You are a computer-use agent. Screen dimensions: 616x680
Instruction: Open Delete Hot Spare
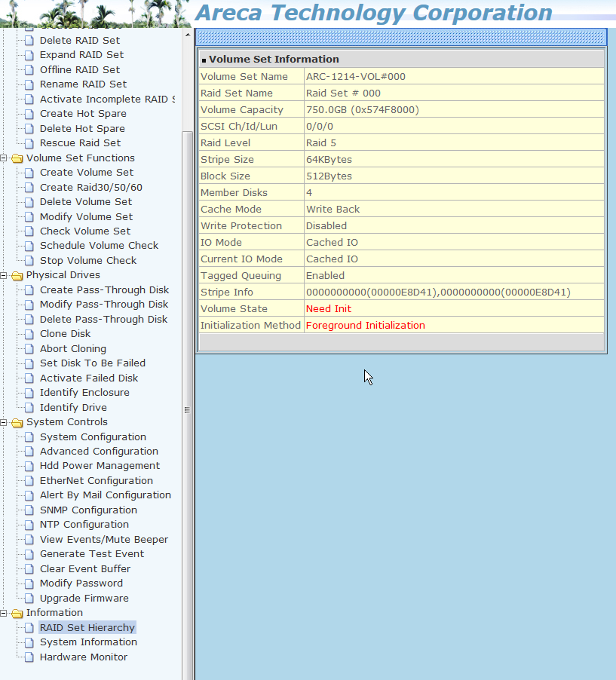pyautogui.click(x=82, y=129)
